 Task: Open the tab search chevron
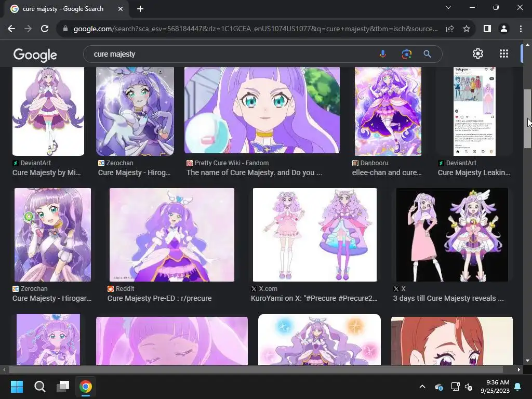tap(448, 7)
